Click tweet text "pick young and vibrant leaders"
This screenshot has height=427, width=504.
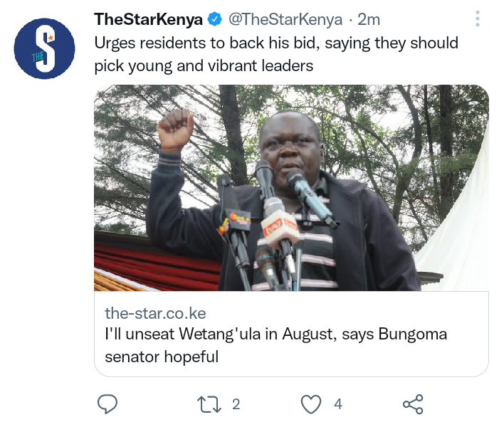[204, 66]
